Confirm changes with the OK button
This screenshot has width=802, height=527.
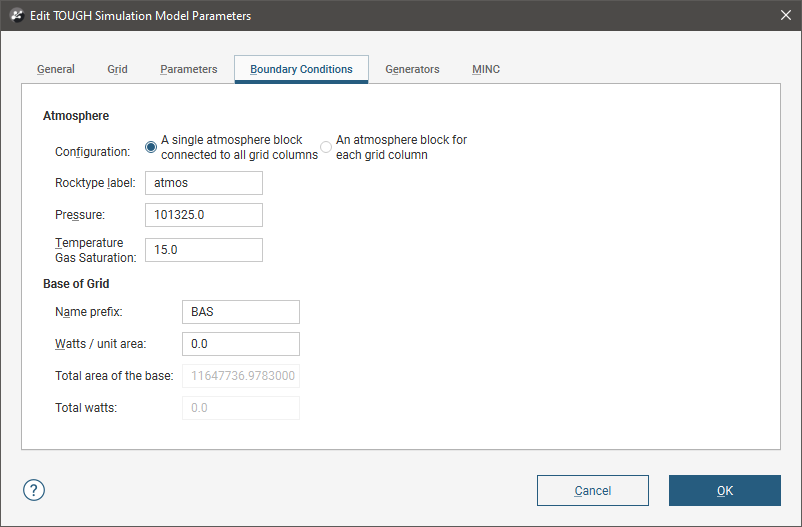tap(724, 490)
